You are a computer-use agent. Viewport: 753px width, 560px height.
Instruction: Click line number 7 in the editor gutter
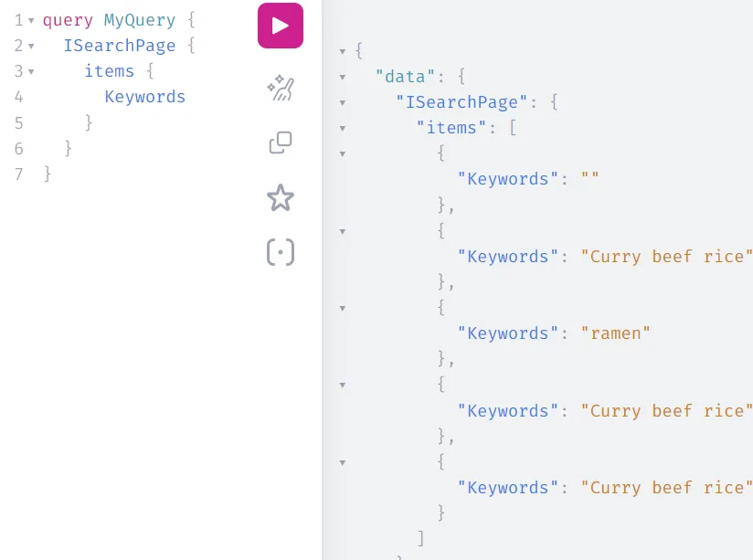coord(18,174)
